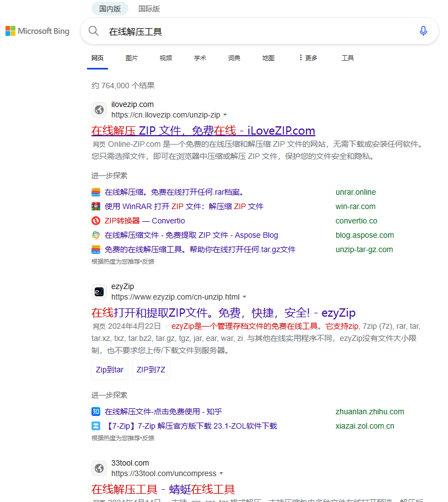Switch to the 视频 tab

point(165,57)
